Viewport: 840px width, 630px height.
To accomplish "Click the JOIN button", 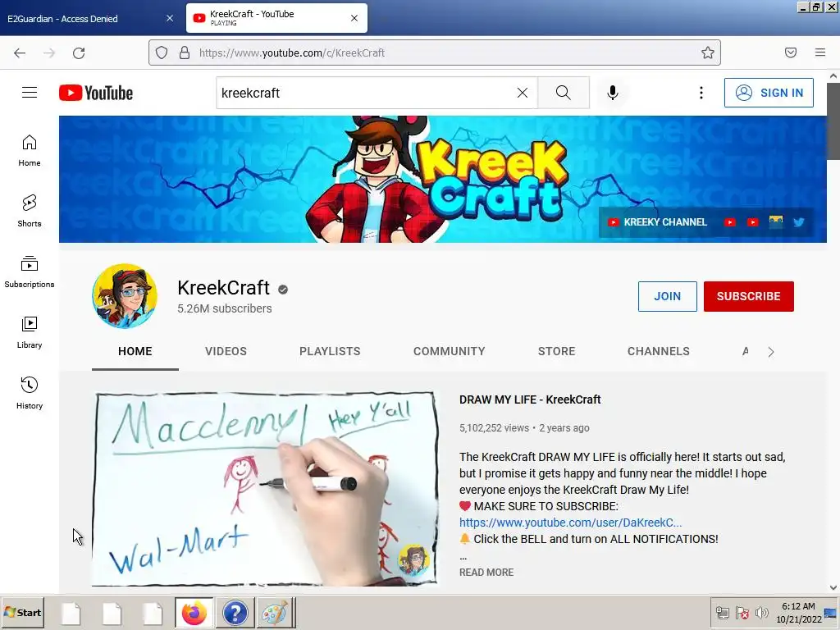I will click(x=668, y=296).
